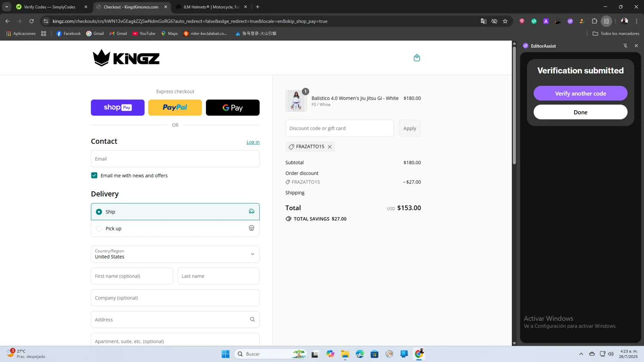
Task: Open the YouTube bookmark
Action: 144,33
